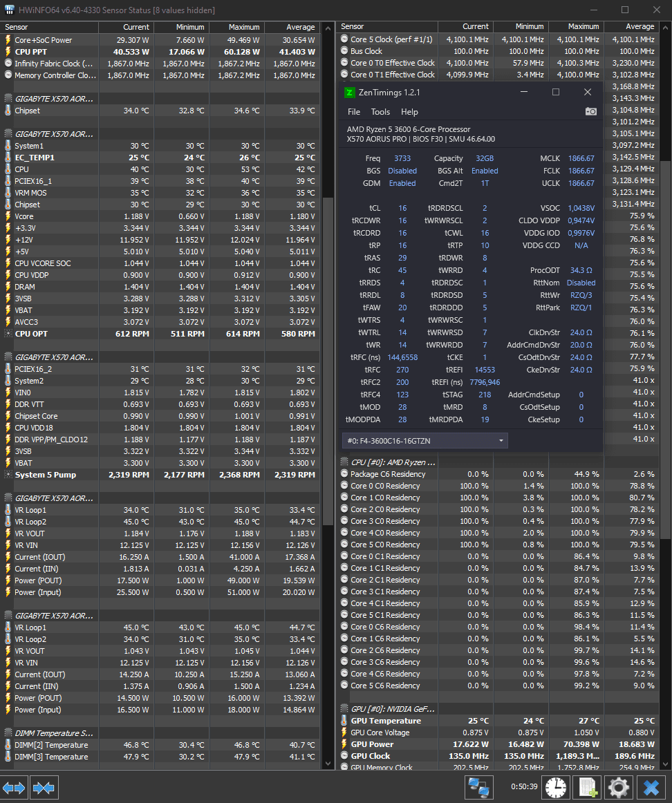Viewport: 672px width, 803px height.
Task: Click the ZenTimings green Z app icon
Action: [349, 92]
